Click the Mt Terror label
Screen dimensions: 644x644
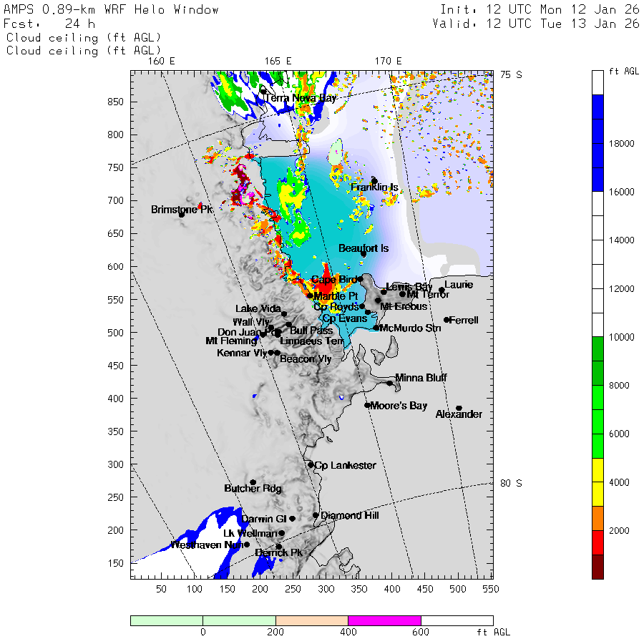coord(428,295)
